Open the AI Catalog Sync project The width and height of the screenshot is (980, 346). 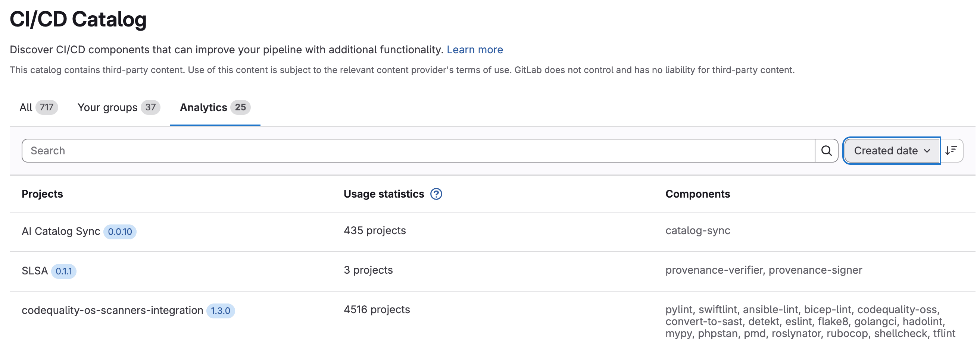click(61, 231)
